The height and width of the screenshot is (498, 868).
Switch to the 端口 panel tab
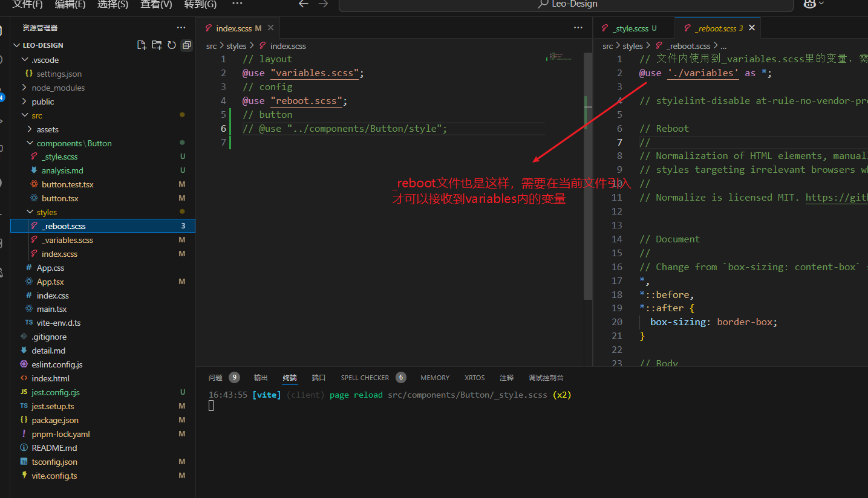tap(319, 378)
